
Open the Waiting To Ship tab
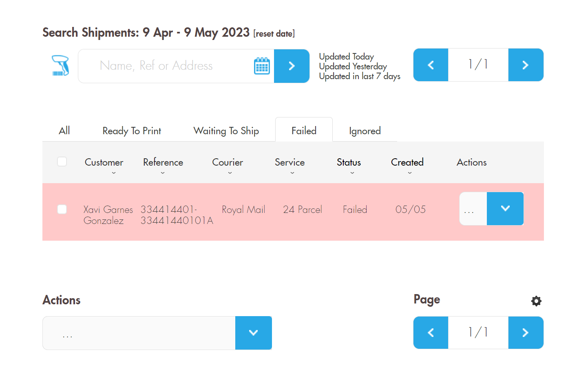click(x=226, y=131)
